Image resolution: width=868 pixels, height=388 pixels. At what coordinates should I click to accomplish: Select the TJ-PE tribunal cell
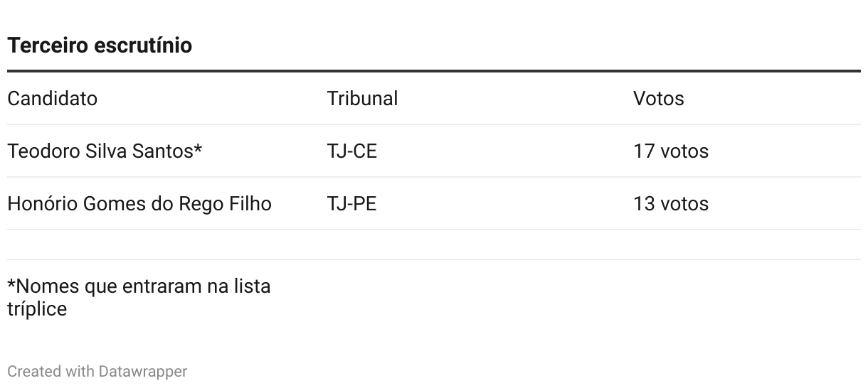351,203
